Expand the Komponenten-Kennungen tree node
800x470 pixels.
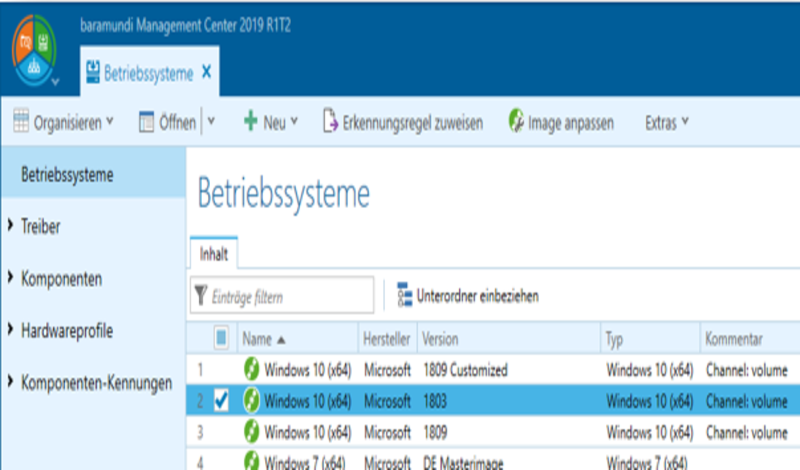point(10,381)
